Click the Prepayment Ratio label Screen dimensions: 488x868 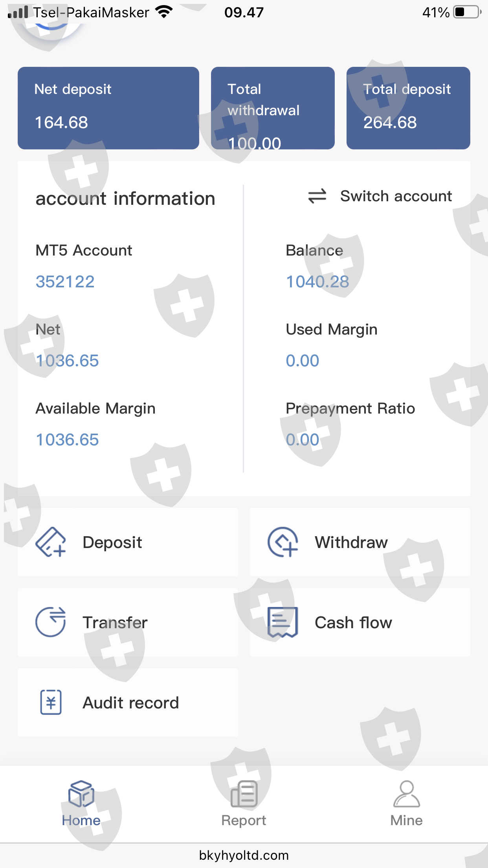[350, 408]
